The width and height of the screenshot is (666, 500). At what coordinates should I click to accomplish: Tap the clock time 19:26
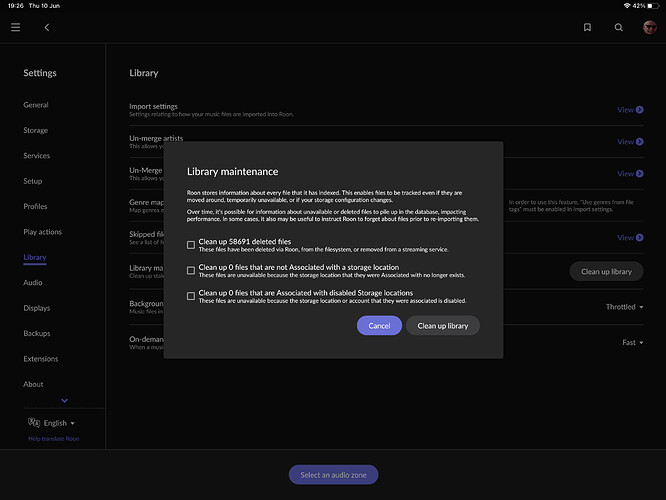point(16,6)
